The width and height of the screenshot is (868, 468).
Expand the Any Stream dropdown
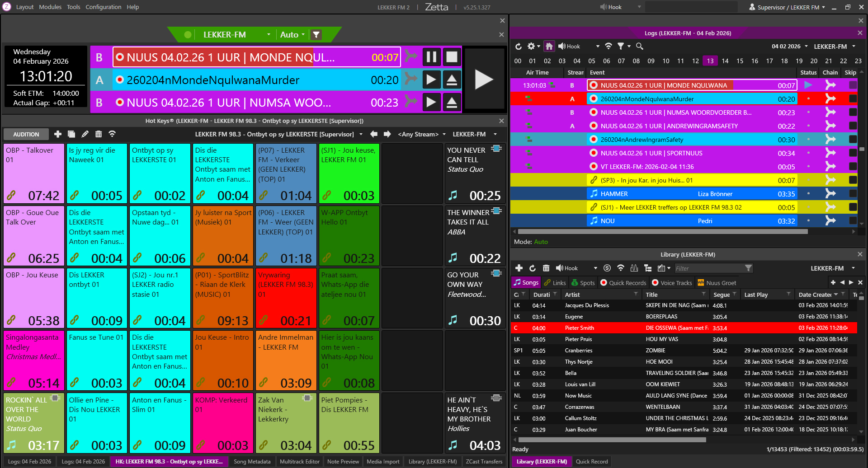coord(421,134)
